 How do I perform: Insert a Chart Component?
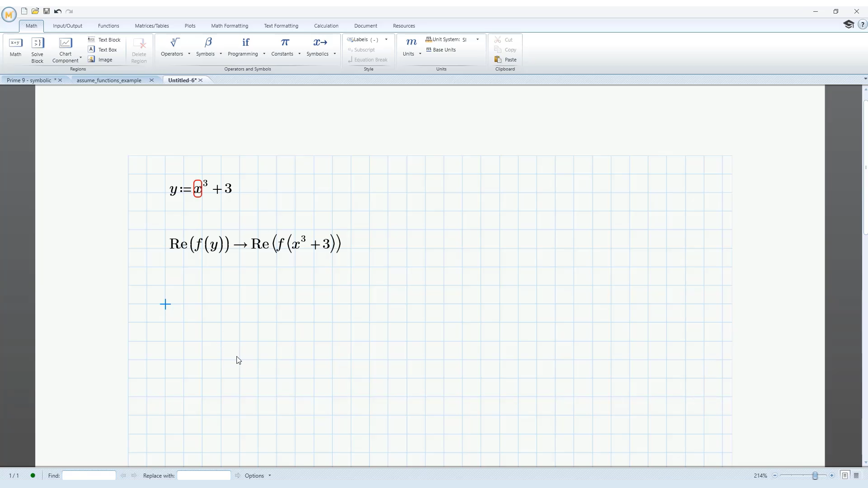tap(66, 47)
